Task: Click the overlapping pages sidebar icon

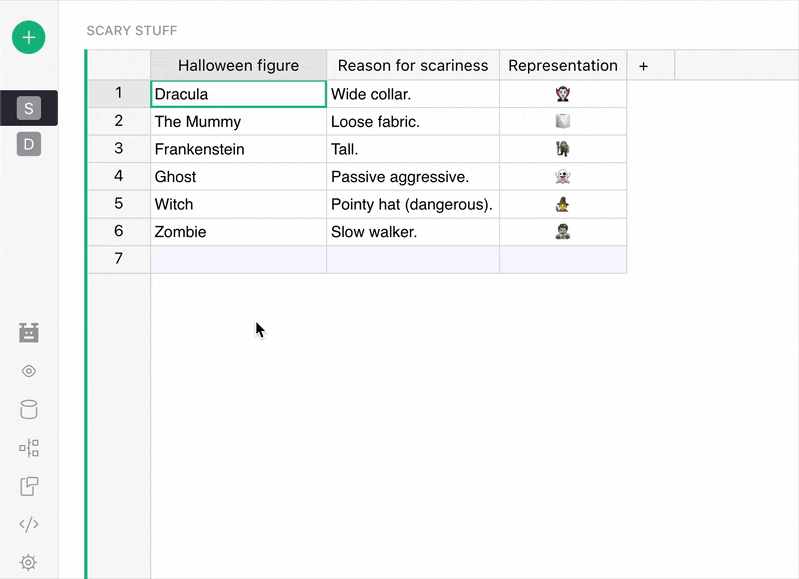Action: click(x=29, y=486)
